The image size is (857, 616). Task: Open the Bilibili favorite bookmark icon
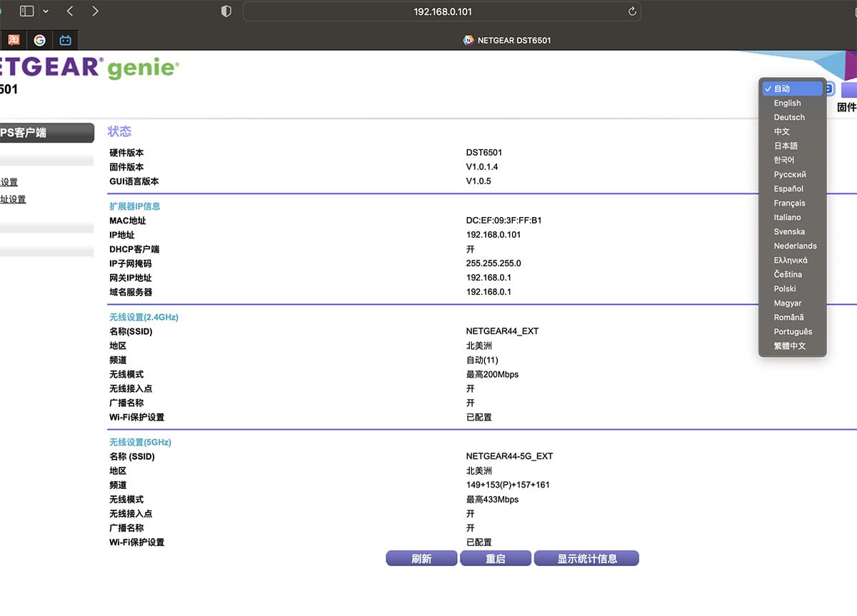click(x=66, y=40)
